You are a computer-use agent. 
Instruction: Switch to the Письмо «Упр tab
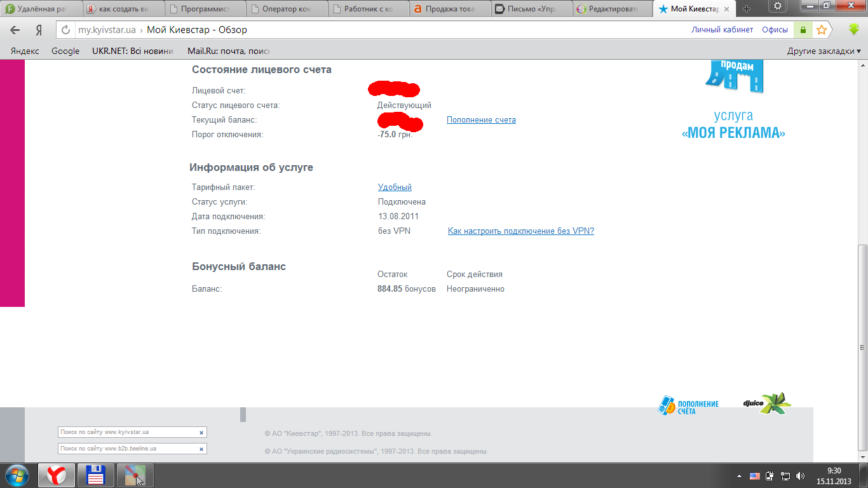533,9
